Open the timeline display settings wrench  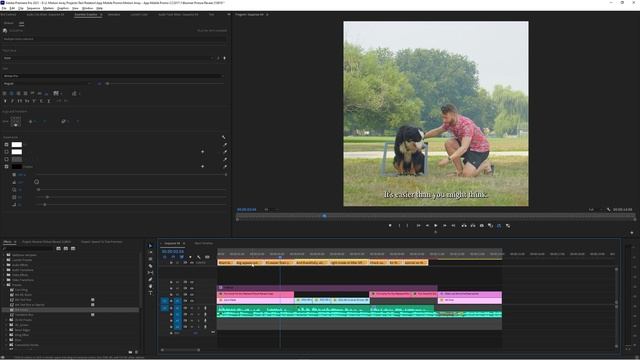pyautogui.click(x=199, y=257)
